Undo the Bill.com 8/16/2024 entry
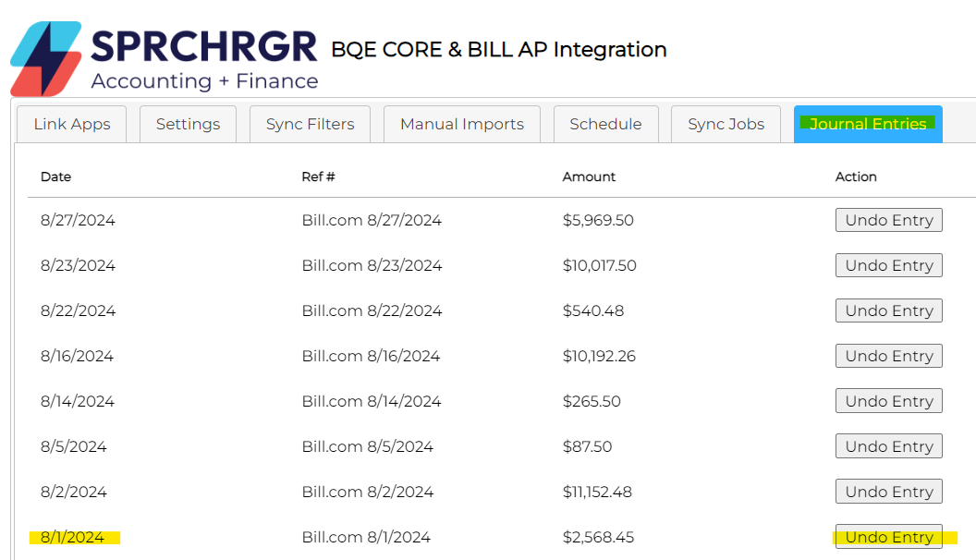 pyautogui.click(x=888, y=356)
